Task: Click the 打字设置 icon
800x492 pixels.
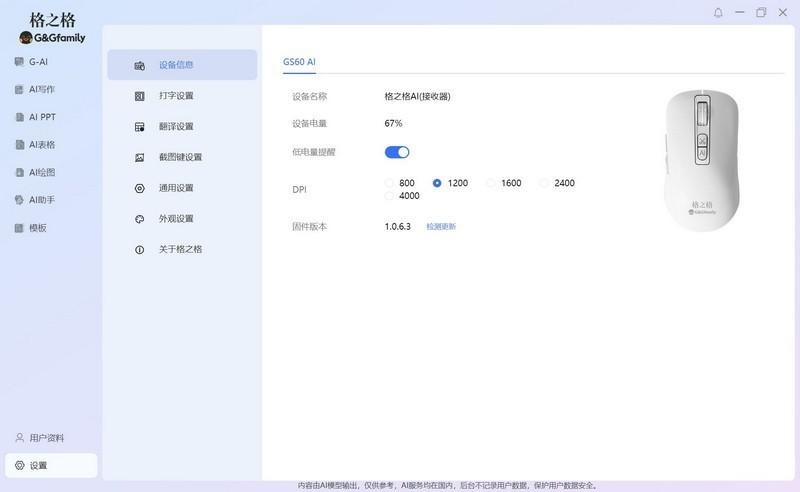Action: pyautogui.click(x=139, y=96)
